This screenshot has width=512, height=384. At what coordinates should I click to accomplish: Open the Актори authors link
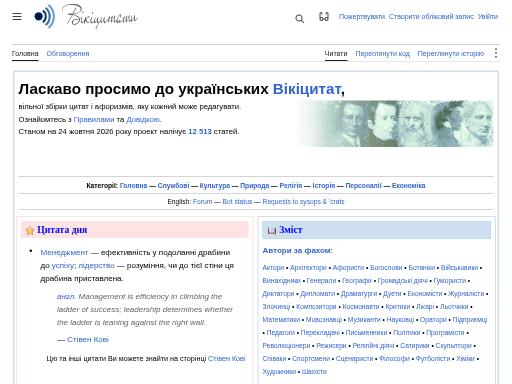click(273, 268)
